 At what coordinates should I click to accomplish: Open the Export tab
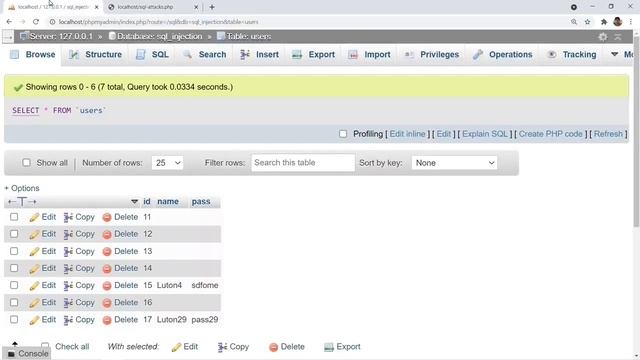coord(314,55)
